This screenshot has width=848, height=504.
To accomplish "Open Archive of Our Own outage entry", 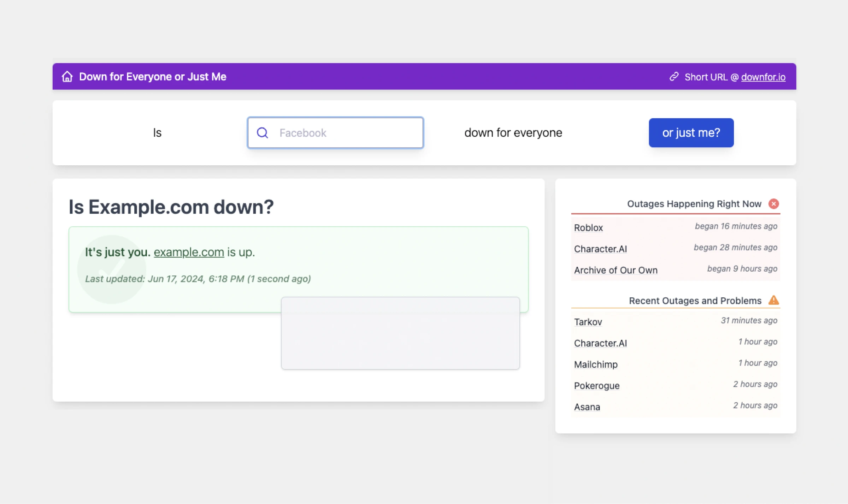I will (616, 270).
